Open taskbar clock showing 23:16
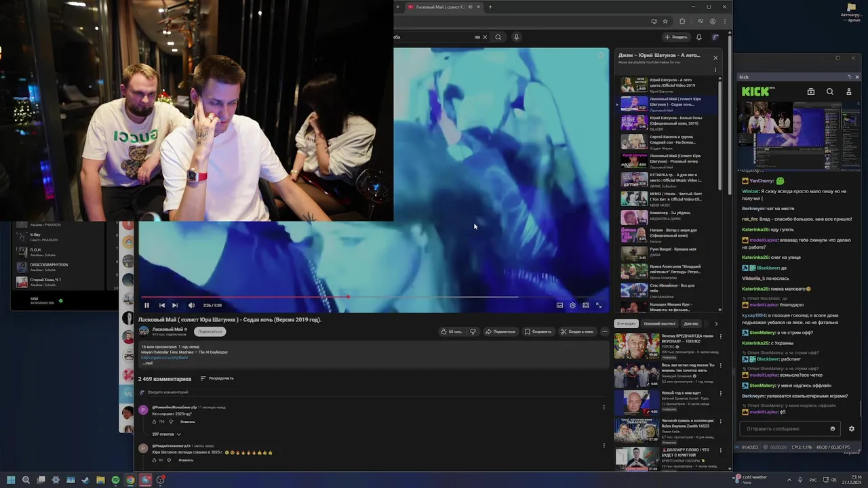Viewport: 868px width, 488px height. [851, 479]
